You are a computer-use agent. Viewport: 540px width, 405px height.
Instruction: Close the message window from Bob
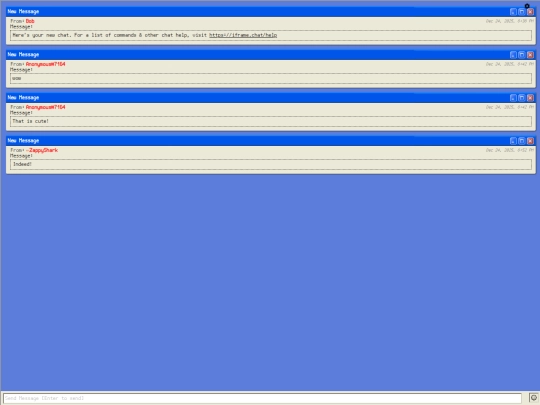[530, 12]
